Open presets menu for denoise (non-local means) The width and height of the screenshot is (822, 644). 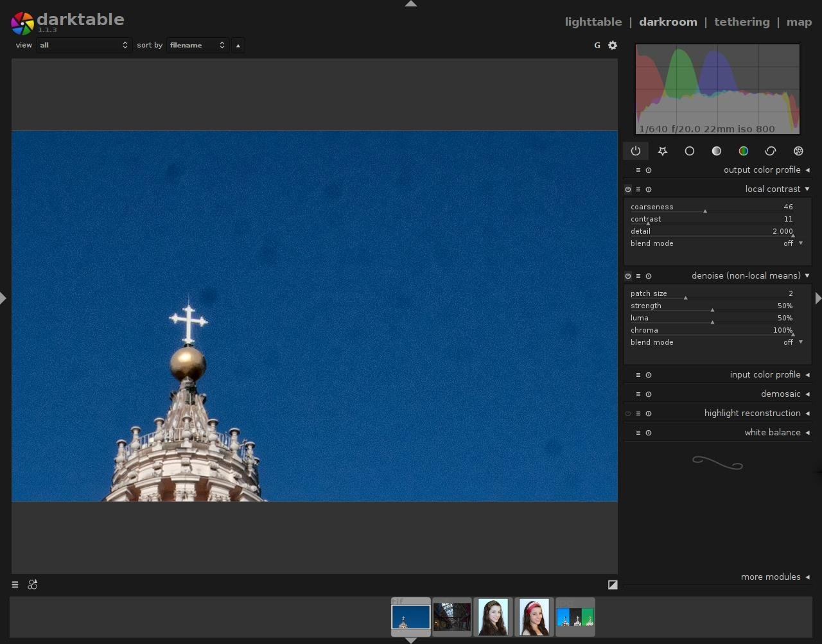[638, 276]
